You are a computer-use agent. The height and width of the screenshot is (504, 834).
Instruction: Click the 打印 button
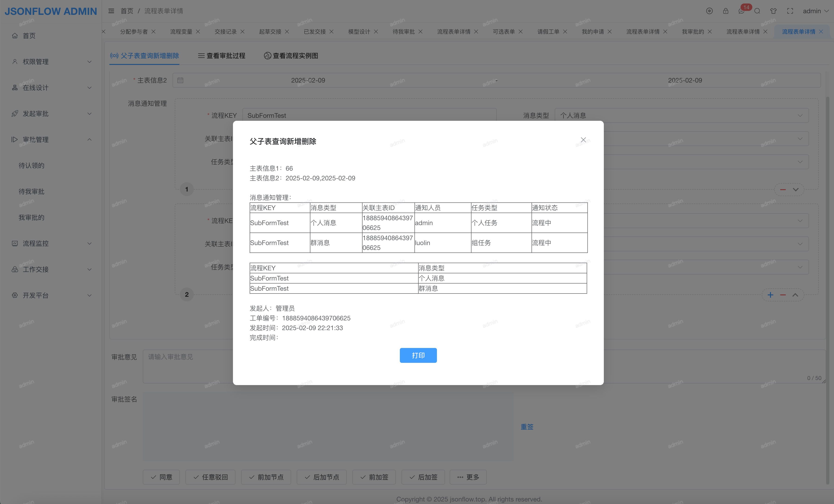[418, 355]
